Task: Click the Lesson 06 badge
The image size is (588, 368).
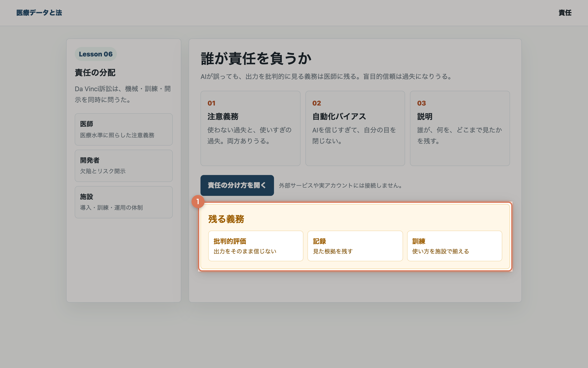Action: click(x=96, y=54)
